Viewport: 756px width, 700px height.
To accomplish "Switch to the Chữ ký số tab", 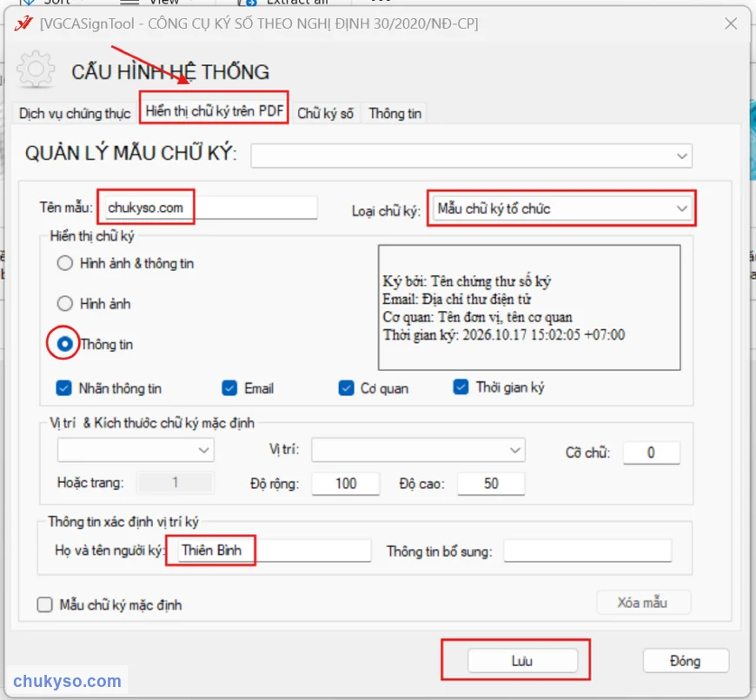I will click(x=326, y=113).
